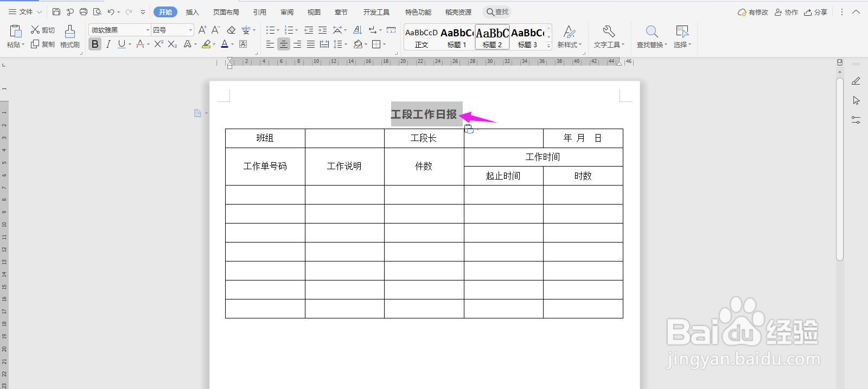868x389 pixels.
Task: Clear formatting with eraser icon
Action: [231, 30]
